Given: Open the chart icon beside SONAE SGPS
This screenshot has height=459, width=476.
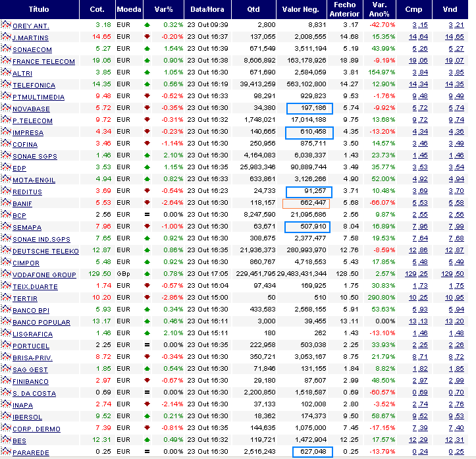Looking at the screenshot, I should pos(6,155).
